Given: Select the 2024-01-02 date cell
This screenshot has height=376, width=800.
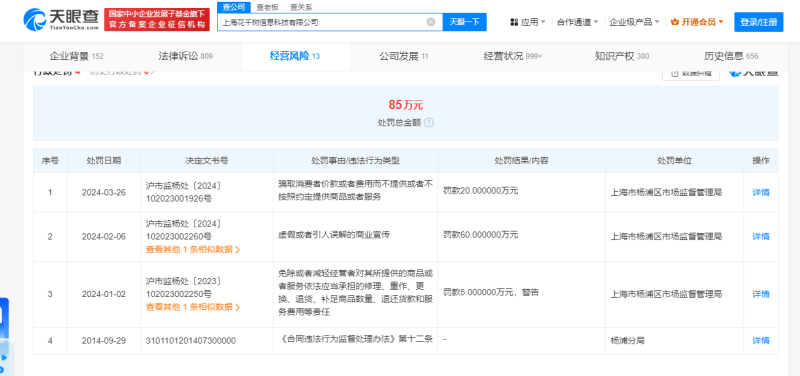Looking at the screenshot, I should coord(104,294).
